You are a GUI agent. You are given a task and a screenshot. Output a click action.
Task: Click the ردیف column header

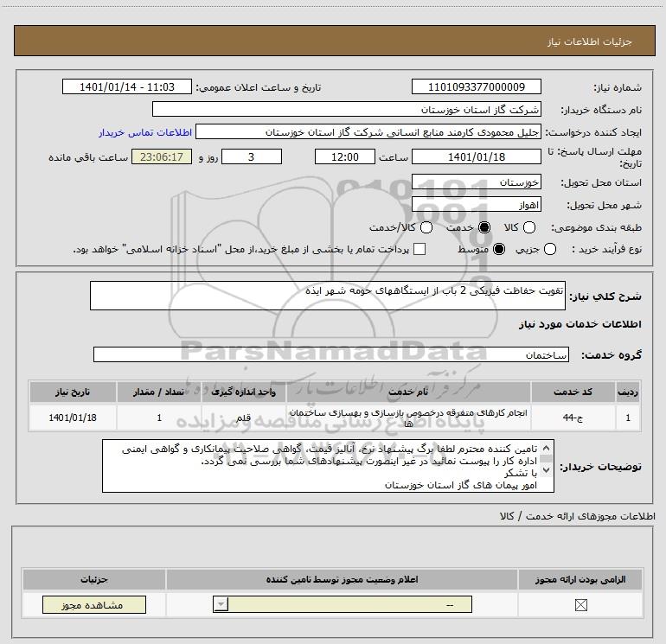[628, 392]
